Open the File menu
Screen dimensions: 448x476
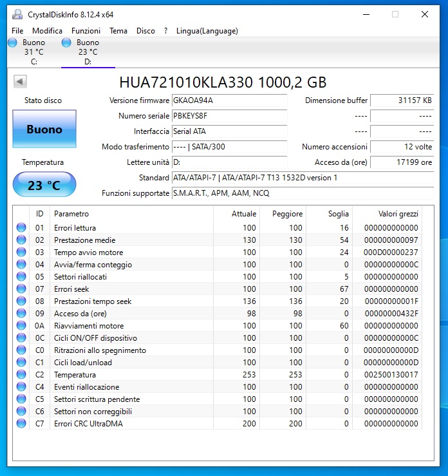pyautogui.click(x=17, y=31)
